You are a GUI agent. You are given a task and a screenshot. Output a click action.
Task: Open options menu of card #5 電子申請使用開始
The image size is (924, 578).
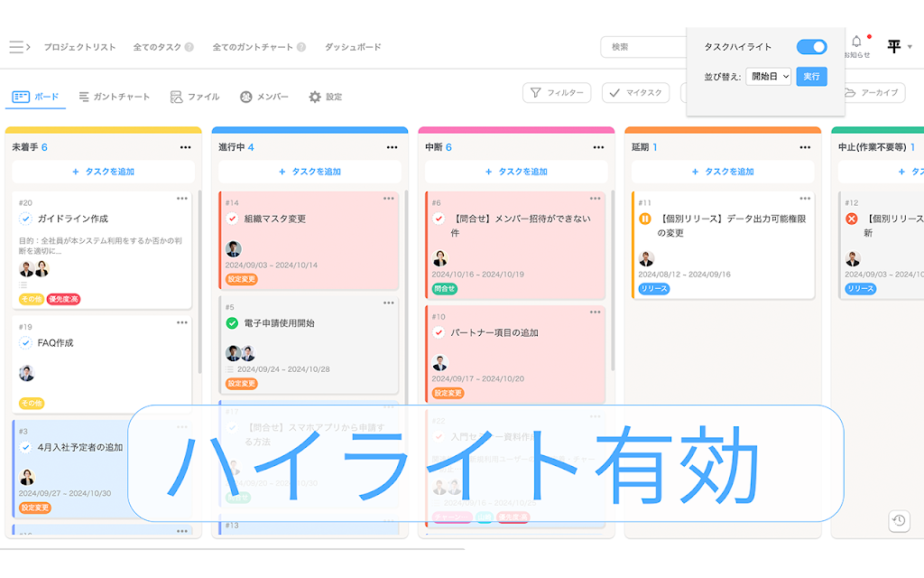(388, 303)
